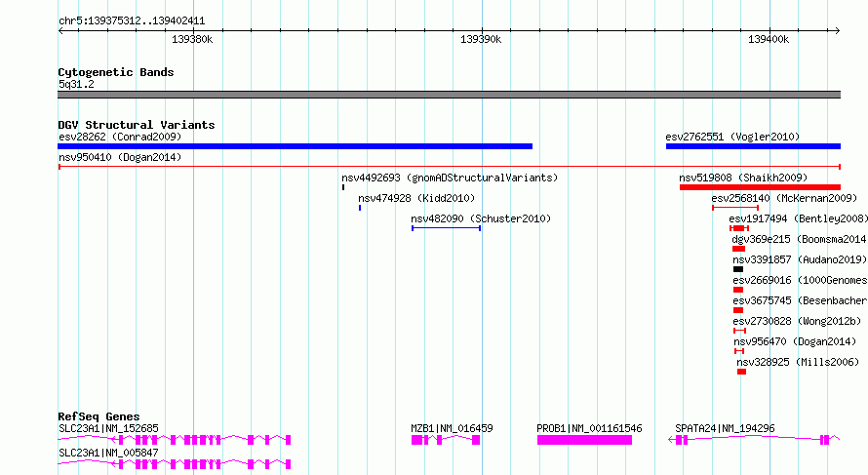Open the nsv950410 (Dogan2014) variant label
The height and width of the screenshot is (475, 868).
tap(120, 157)
